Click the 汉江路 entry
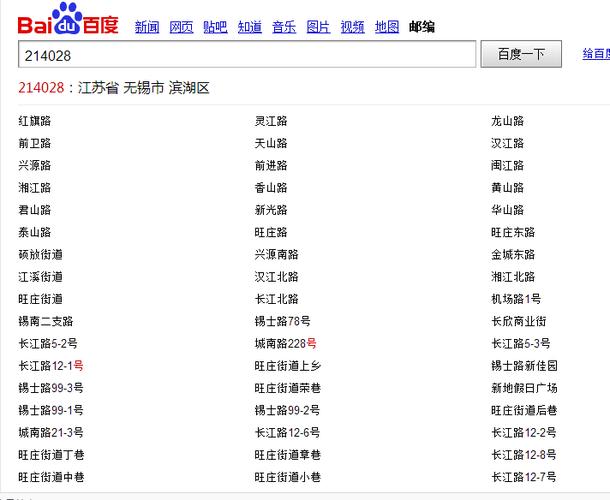 coord(508,143)
